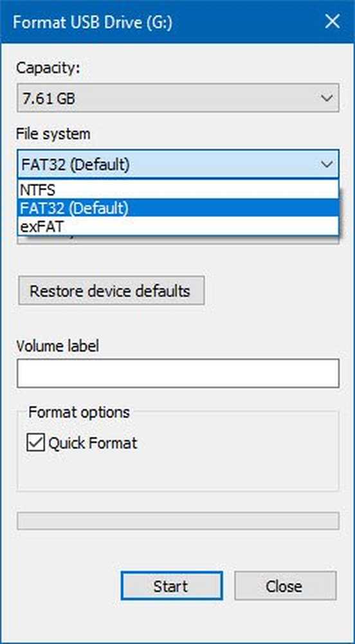Click the chevron arrow of the Capacity box
This screenshot has width=355, height=644.
click(x=326, y=98)
